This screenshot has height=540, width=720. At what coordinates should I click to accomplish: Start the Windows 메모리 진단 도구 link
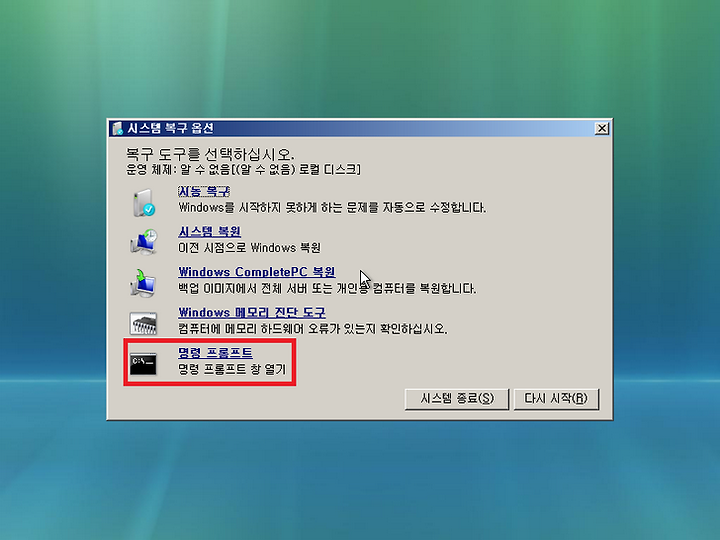point(252,313)
